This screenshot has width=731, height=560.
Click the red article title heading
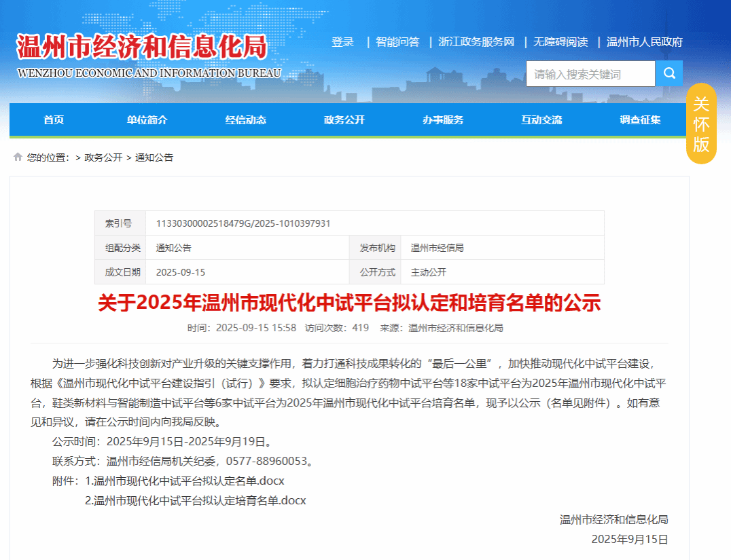tap(349, 303)
